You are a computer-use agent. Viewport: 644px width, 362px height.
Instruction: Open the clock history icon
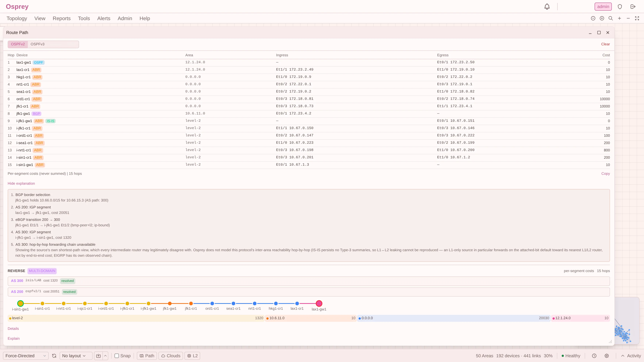click(x=594, y=356)
